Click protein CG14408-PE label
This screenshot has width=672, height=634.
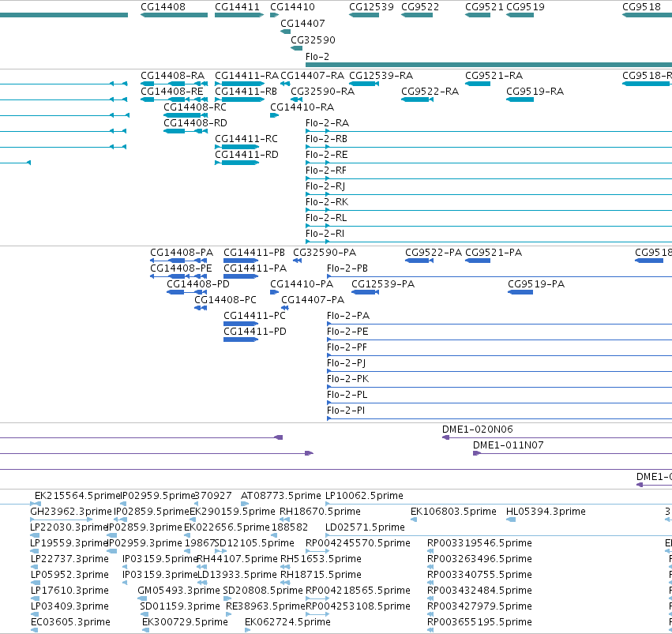pyautogui.click(x=181, y=268)
